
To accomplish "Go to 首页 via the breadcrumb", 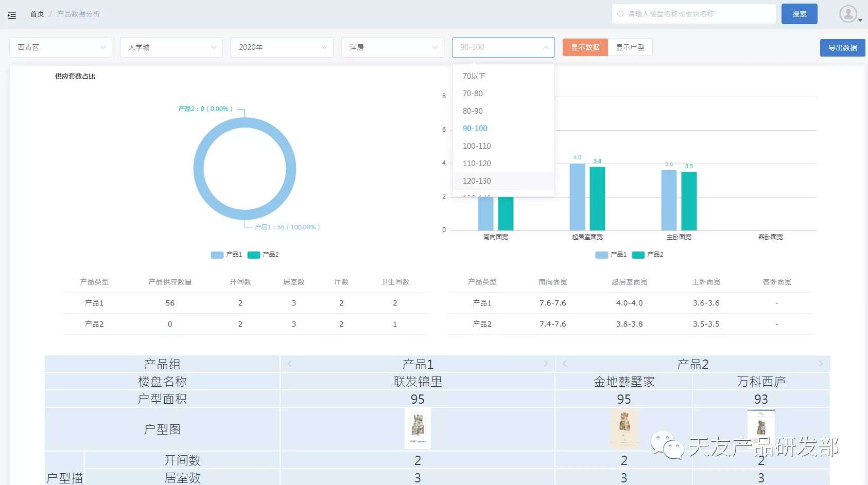I will point(37,14).
